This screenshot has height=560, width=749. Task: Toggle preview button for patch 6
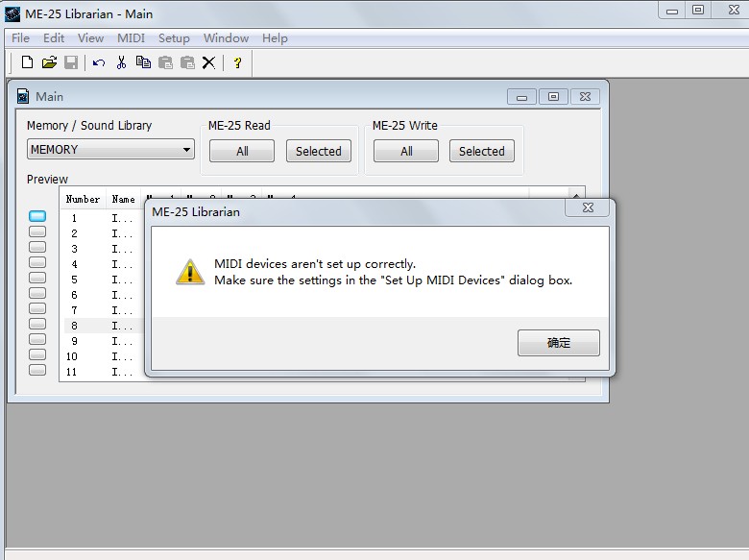tap(37, 293)
